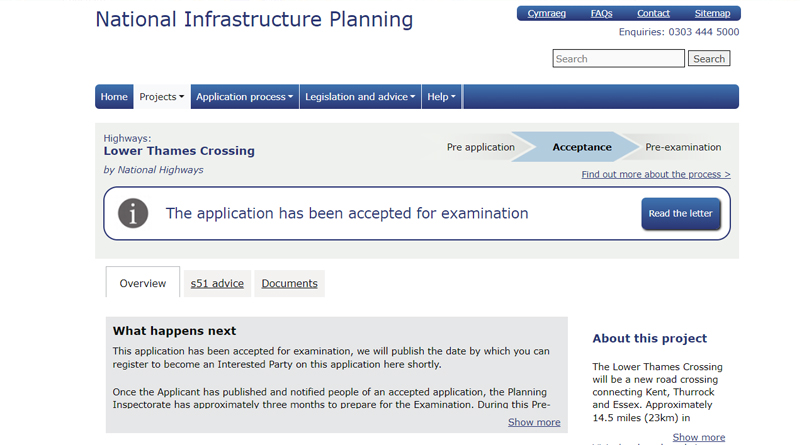Image resolution: width=800 pixels, height=445 pixels.
Task: Click the Read the letter button
Action: [681, 213]
